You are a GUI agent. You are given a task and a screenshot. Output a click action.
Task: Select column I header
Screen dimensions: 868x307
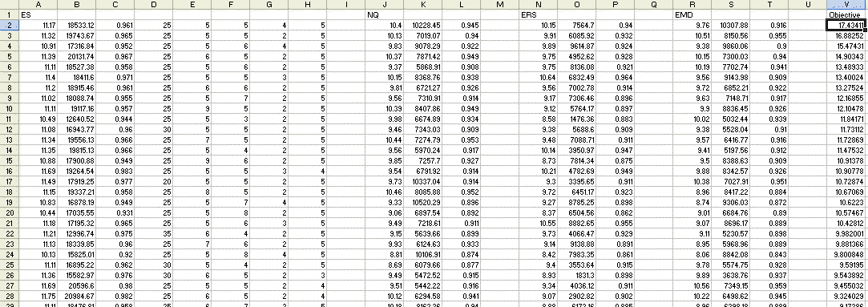click(346, 5)
